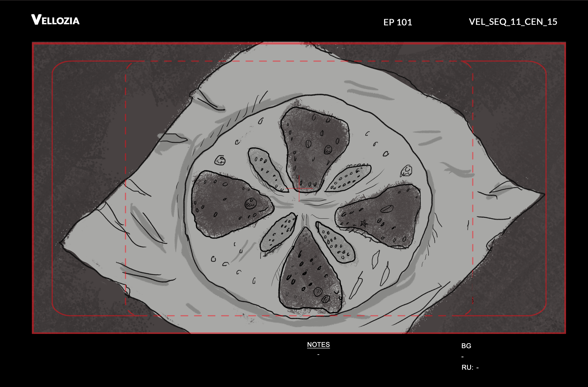Click the dash placeholder under NOTES

pos(318,355)
